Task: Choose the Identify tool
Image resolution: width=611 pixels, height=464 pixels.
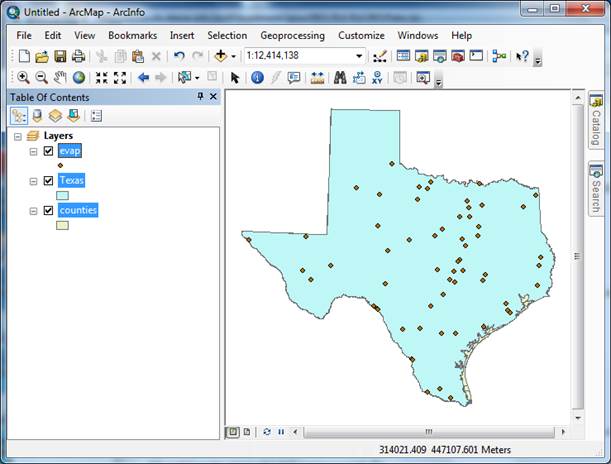Action: [257, 77]
